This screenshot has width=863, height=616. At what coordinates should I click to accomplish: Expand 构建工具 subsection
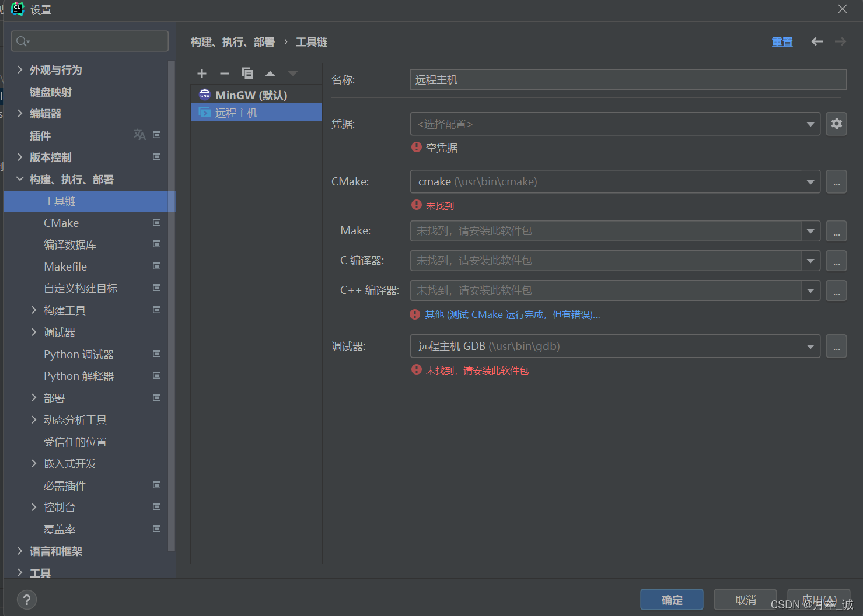point(34,310)
